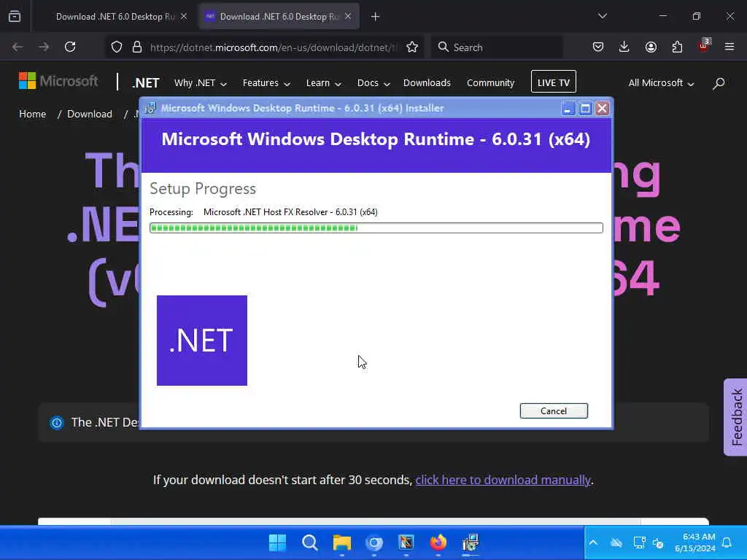Viewport: 747px width, 560px height.
Task: Open Firefox View icon
Action: click(x=15, y=17)
